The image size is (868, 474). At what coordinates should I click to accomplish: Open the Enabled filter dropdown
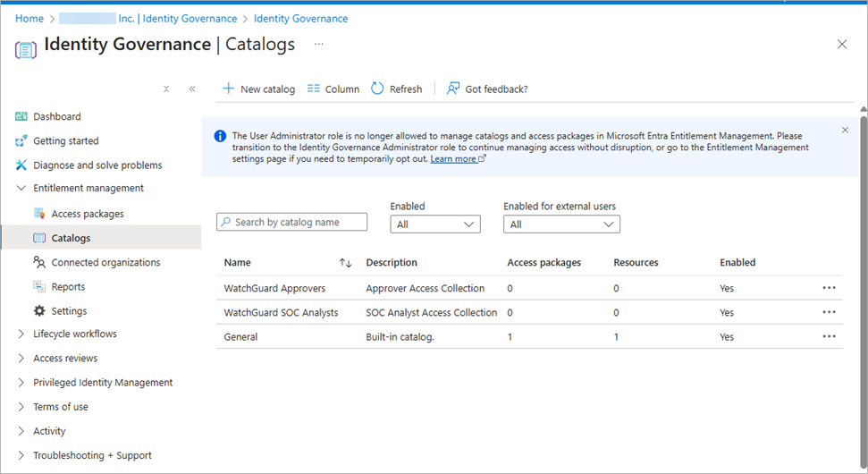click(x=435, y=224)
